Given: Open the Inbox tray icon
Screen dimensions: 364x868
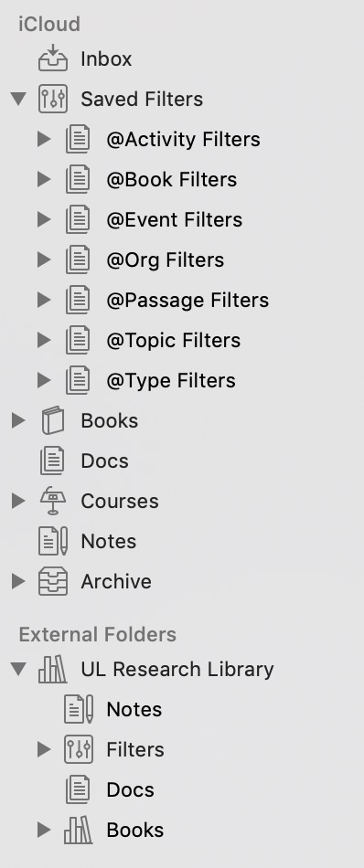Looking at the screenshot, I should click(53, 58).
